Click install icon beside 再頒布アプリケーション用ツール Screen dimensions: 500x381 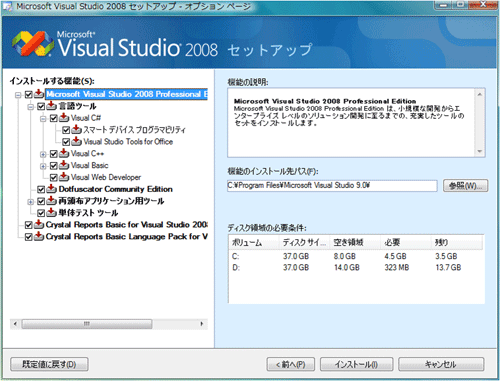click(x=51, y=201)
